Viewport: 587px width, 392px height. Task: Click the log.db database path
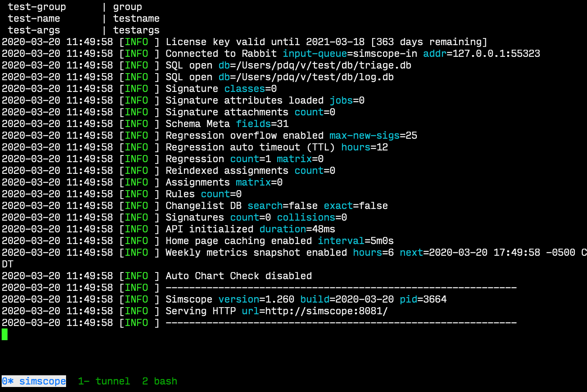315,77
